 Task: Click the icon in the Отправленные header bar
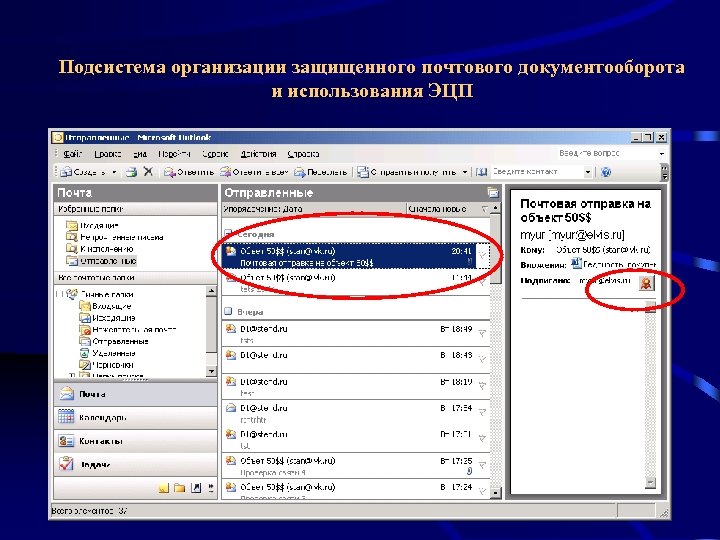493,192
